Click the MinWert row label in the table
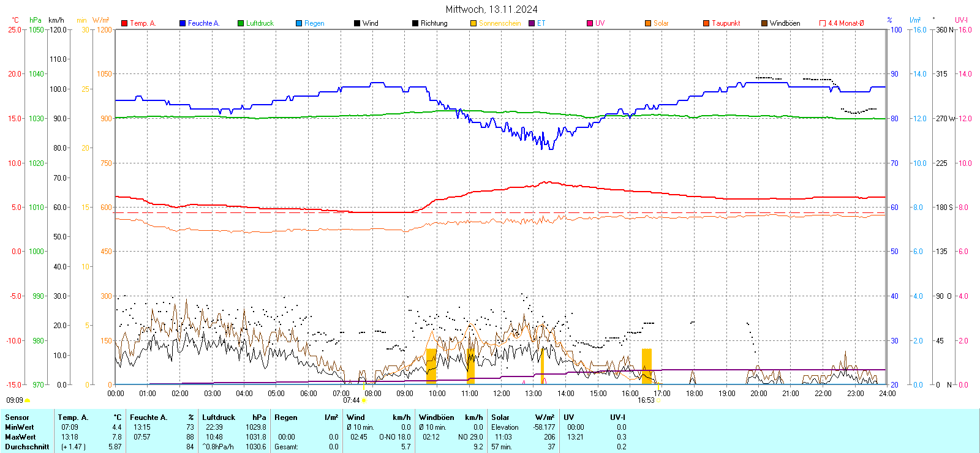 click(20, 427)
